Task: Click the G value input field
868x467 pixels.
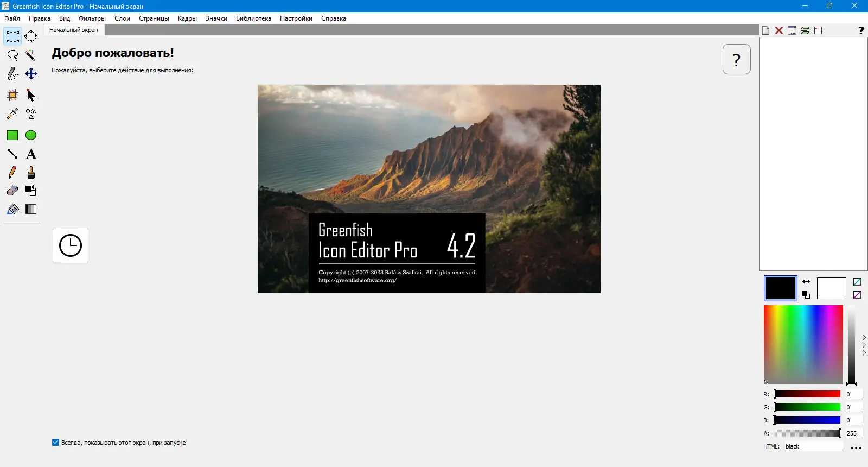Action: [x=854, y=407]
